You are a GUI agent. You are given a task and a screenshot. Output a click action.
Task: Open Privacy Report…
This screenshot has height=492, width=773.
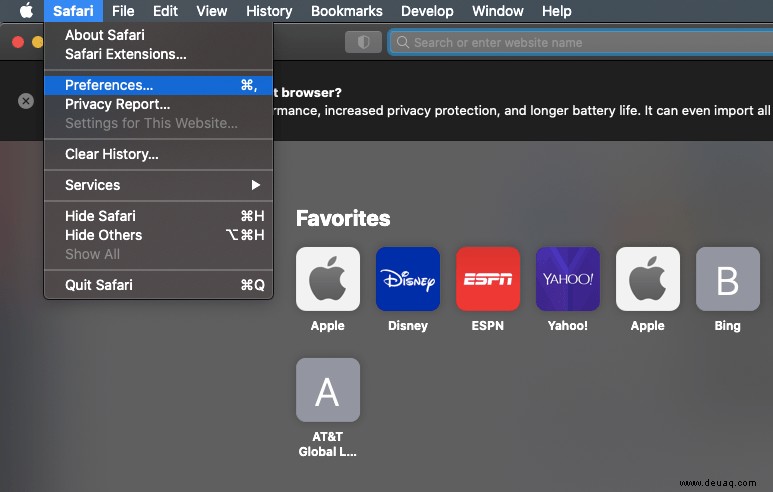pos(158,104)
